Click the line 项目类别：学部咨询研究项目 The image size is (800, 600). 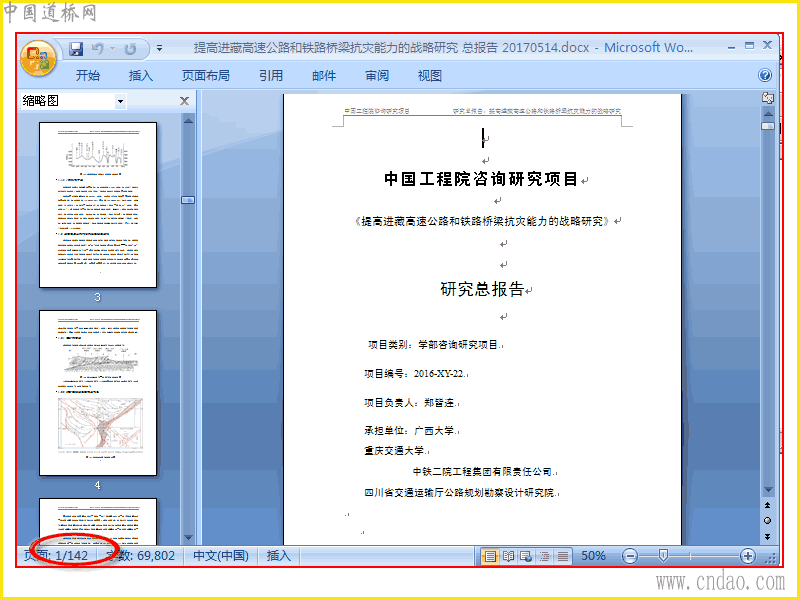[433, 345]
